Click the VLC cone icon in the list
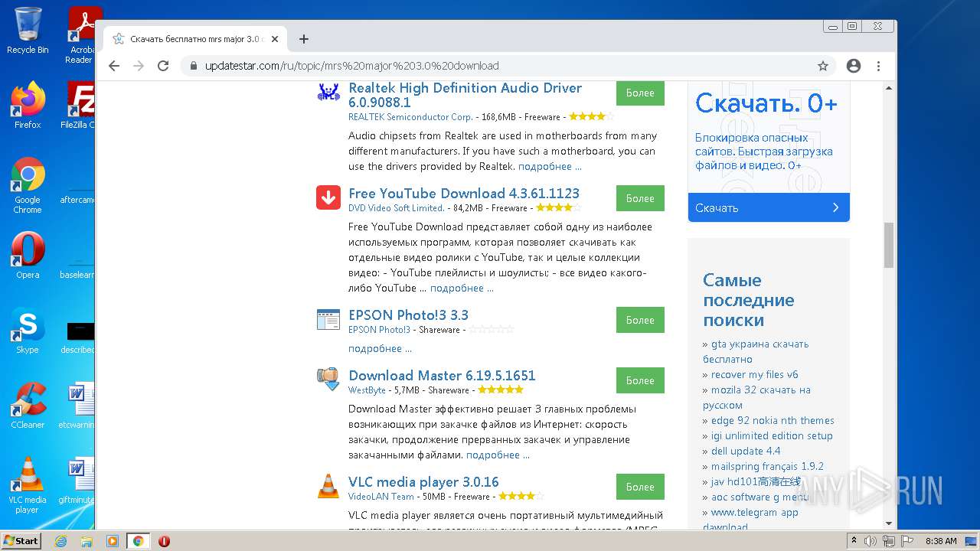980x551 pixels. click(328, 486)
